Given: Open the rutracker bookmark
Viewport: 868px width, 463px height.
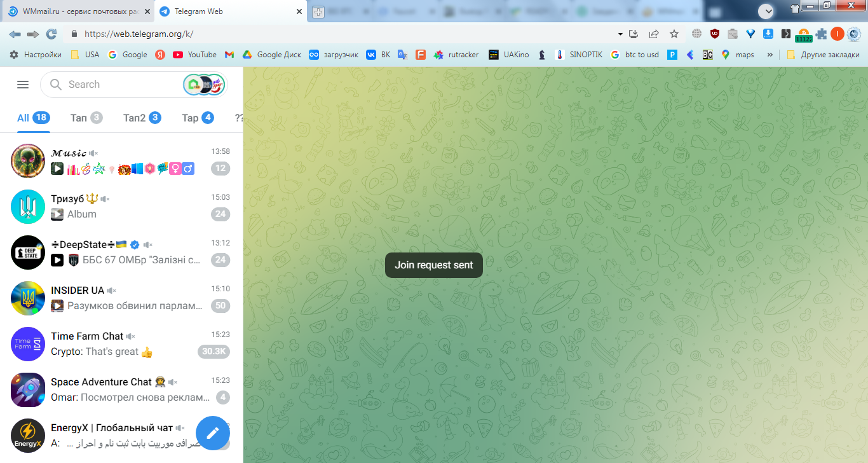Looking at the screenshot, I should point(456,55).
